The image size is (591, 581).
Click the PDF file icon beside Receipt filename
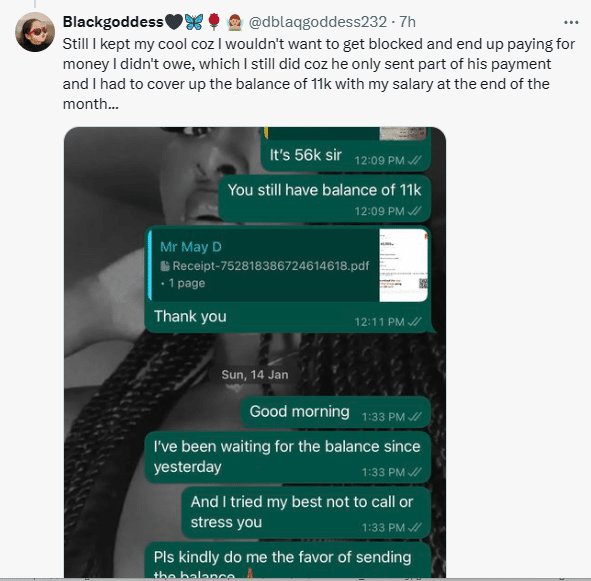165,266
